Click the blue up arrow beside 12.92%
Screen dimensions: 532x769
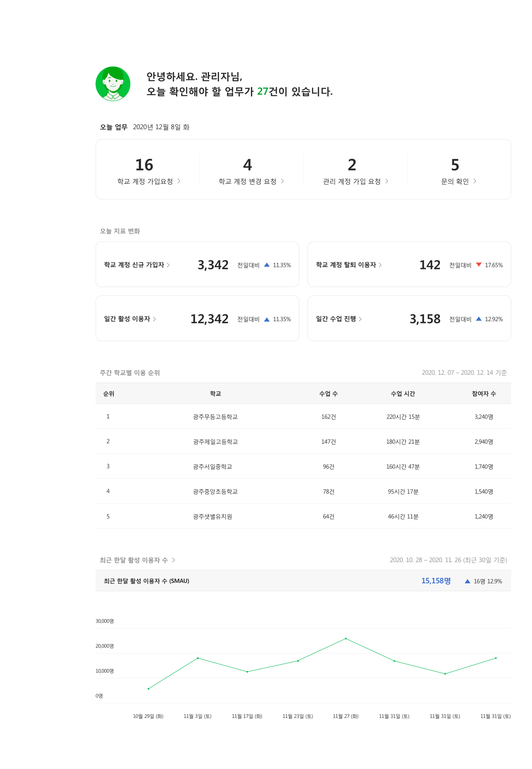tap(479, 319)
